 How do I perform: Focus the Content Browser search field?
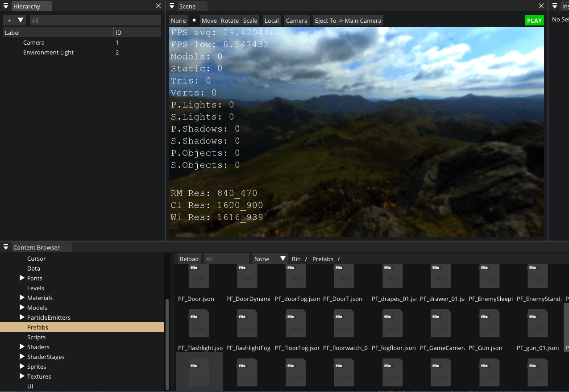tap(226, 259)
